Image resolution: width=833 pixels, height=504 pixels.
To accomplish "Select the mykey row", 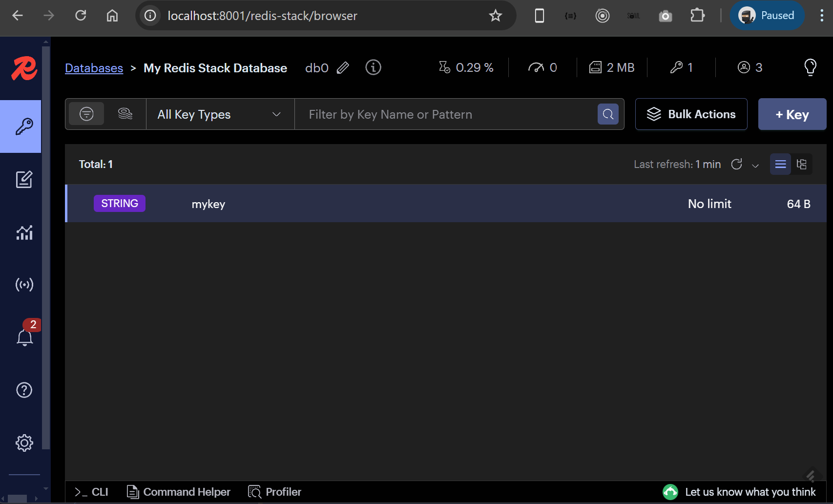I will click(x=446, y=204).
